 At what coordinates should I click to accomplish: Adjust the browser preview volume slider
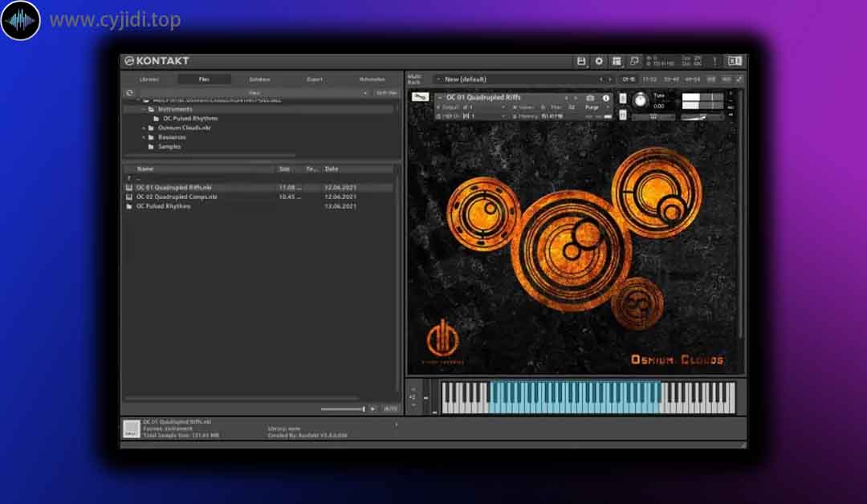(x=343, y=409)
